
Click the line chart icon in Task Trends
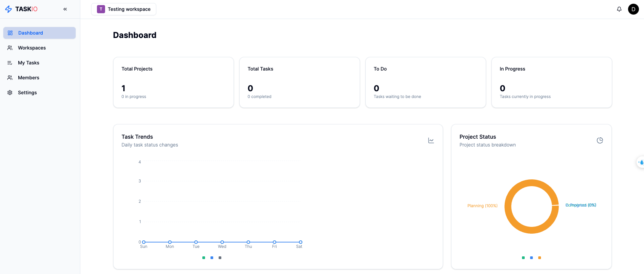(431, 140)
